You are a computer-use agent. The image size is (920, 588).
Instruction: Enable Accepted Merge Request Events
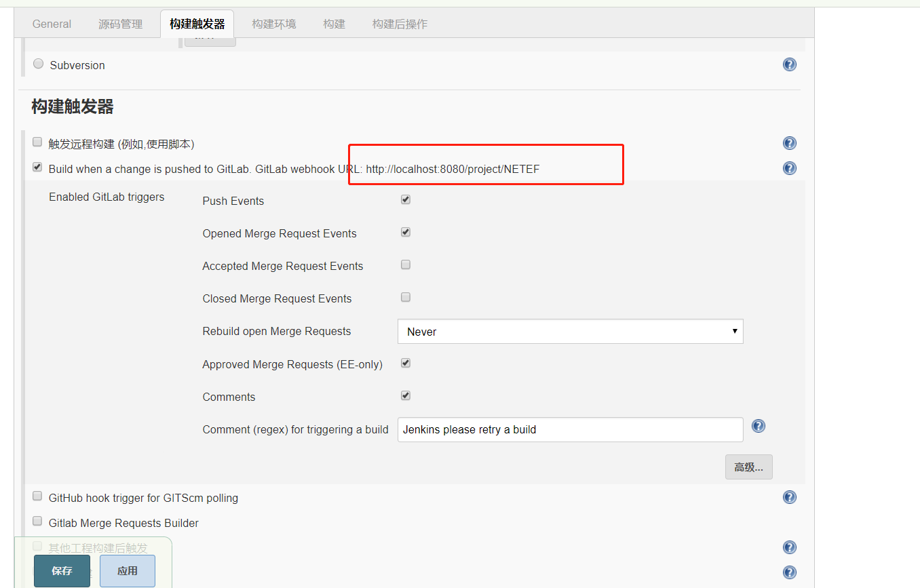(406, 264)
